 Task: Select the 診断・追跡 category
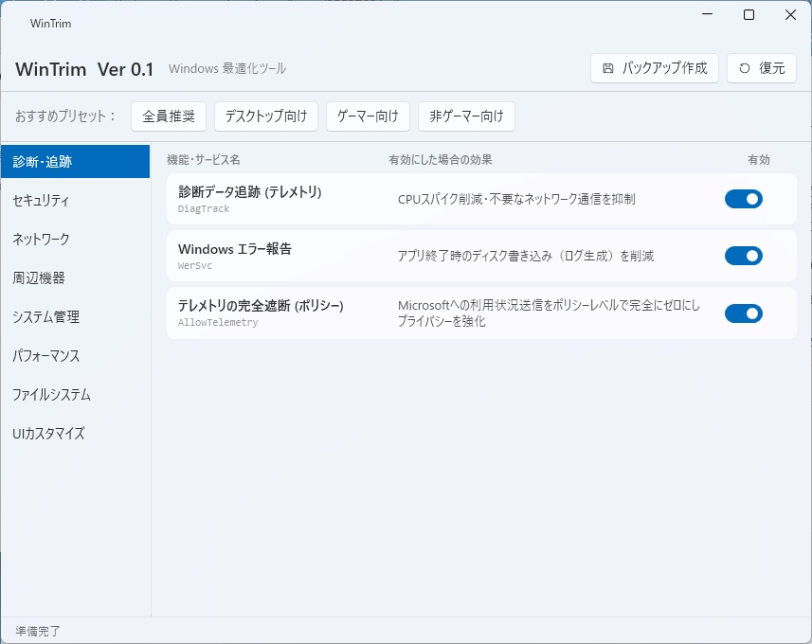(75, 162)
